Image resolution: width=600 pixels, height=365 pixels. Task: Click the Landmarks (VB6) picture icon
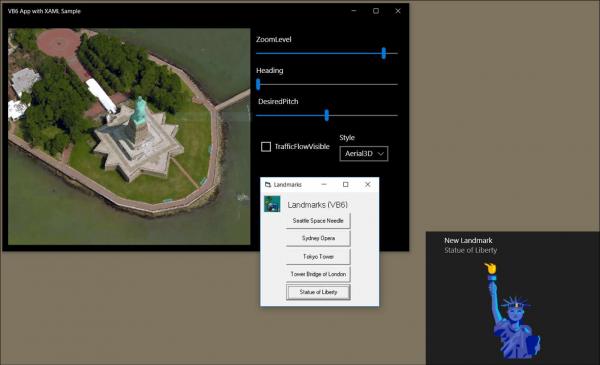click(272, 204)
